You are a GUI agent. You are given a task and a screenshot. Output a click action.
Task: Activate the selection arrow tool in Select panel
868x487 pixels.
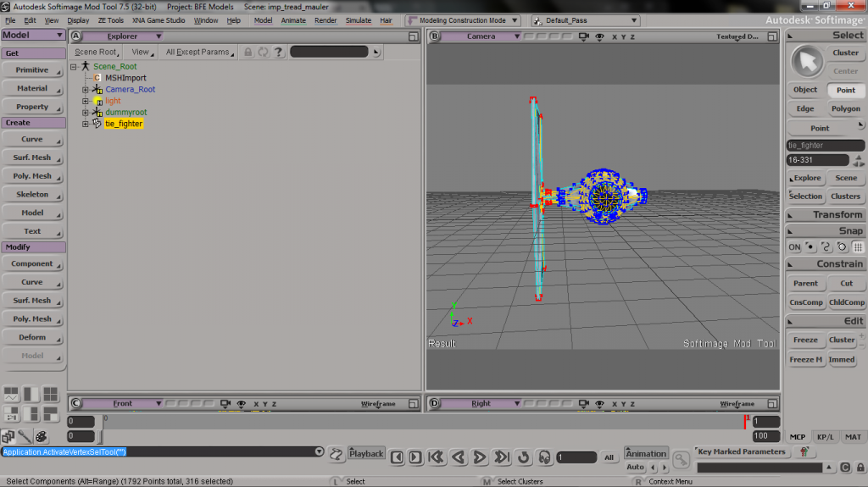tap(807, 62)
